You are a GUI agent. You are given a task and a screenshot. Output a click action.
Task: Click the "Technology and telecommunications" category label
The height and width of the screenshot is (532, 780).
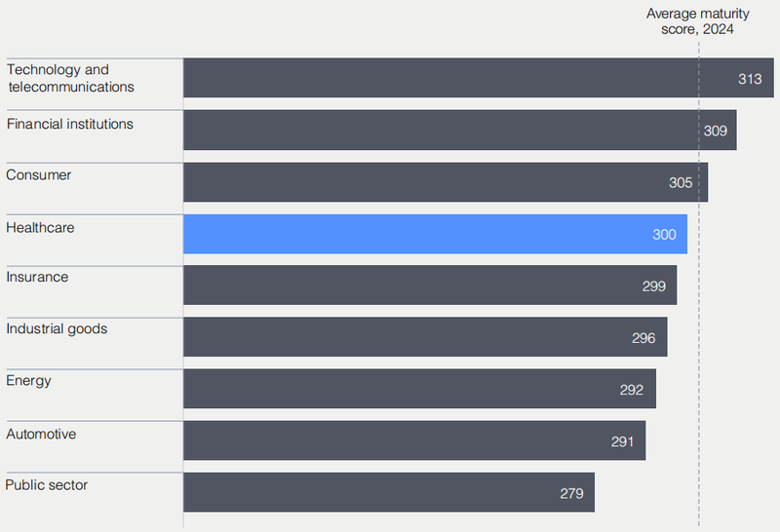70,78
